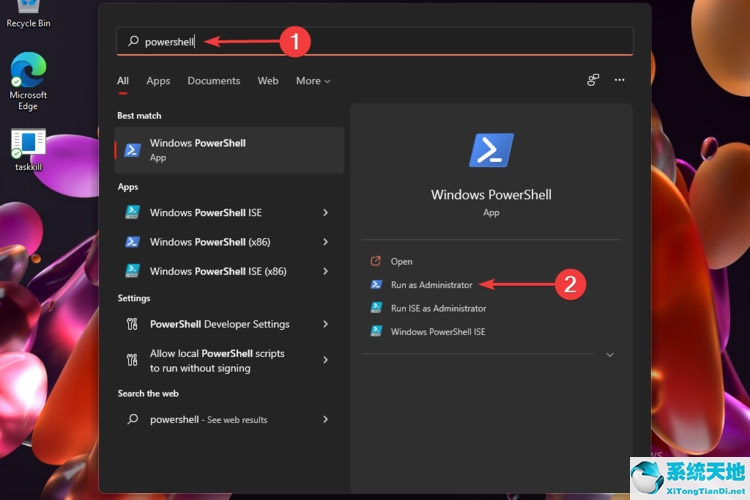Open Windows PowerShell ISE (x86) result
The width and height of the screenshot is (750, 500).
[x=218, y=271]
